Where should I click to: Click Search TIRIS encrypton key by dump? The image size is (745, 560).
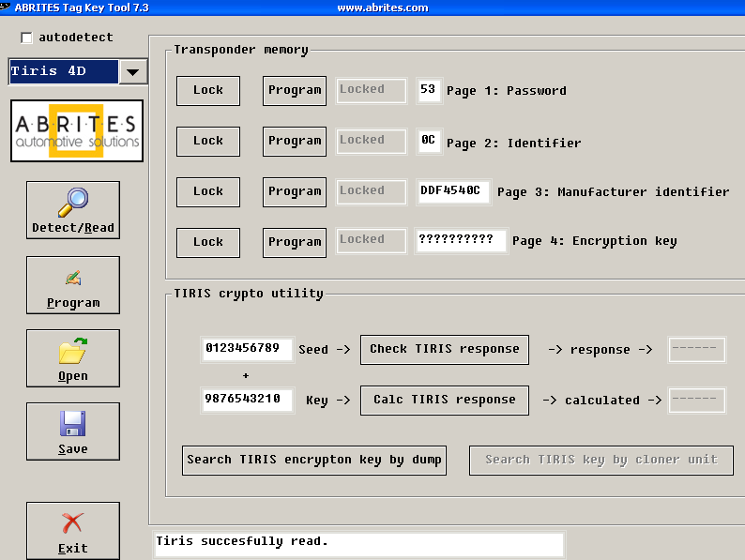314,461
